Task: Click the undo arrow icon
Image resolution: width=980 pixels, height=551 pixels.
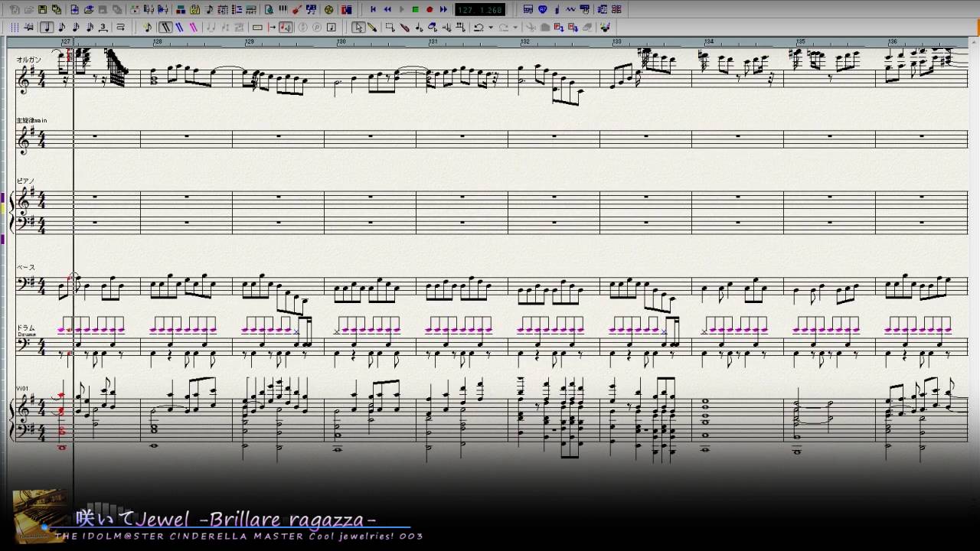Action: tap(479, 28)
